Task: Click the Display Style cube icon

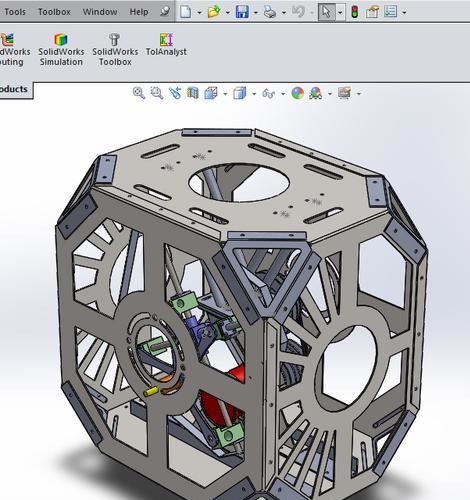Action: 239,93
